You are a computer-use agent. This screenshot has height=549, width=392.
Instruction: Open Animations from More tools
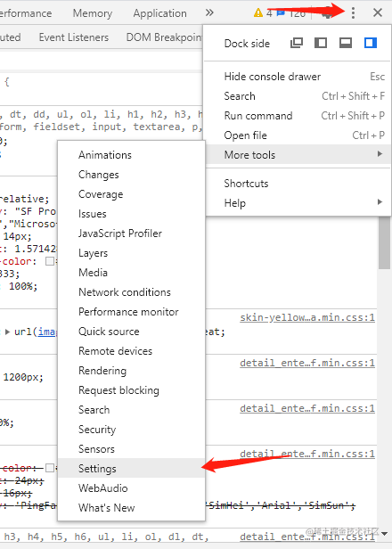pos(132,155)
